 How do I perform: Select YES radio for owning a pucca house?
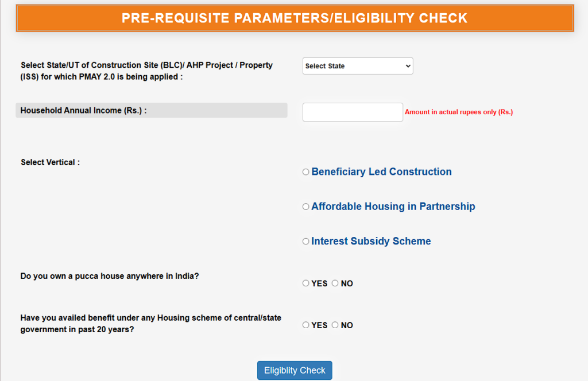(x=305, y=283)
